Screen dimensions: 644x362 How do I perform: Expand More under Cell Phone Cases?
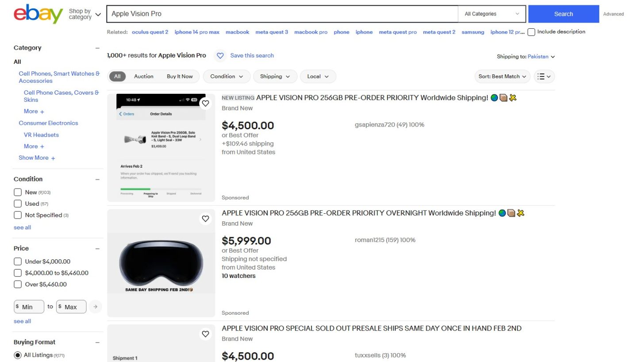tap(34, 112)
